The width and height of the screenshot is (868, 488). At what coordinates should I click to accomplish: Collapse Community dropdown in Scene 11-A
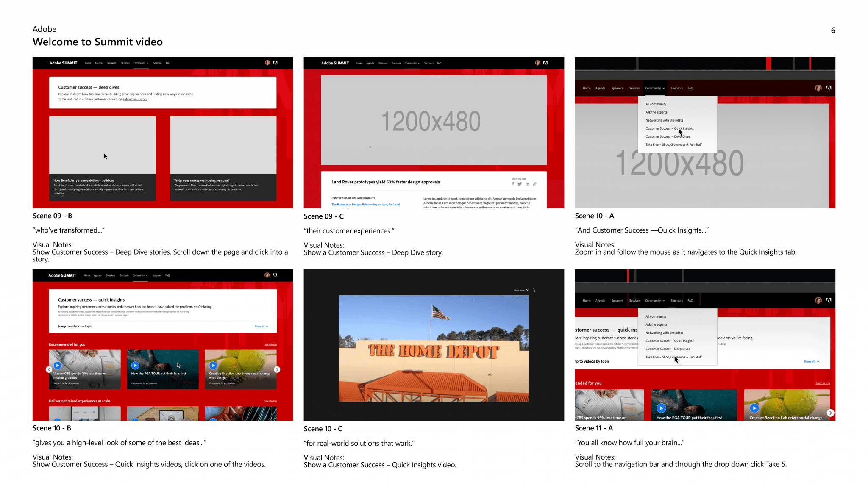click(655, 301)
